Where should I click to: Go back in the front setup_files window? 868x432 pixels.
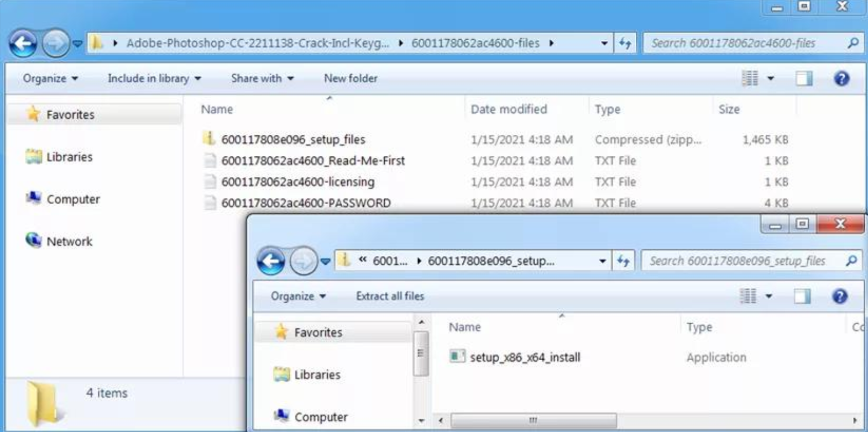pos(271,261)
